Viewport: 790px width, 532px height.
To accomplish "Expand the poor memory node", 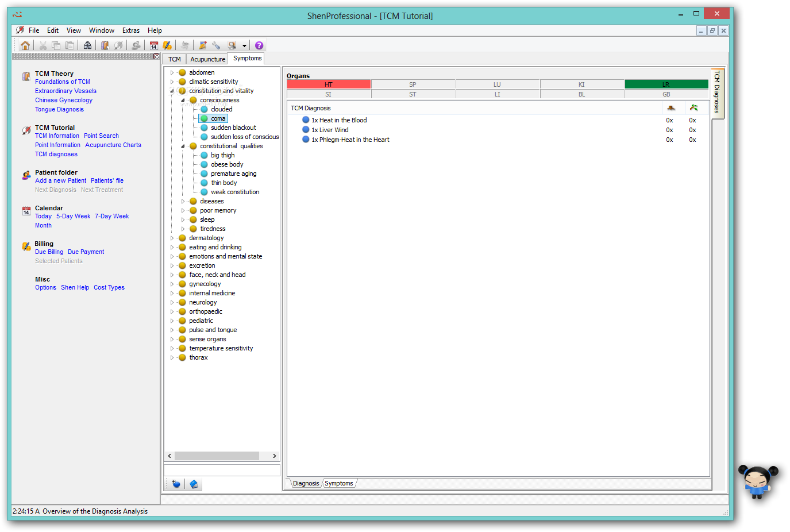I will coord(183,210).
